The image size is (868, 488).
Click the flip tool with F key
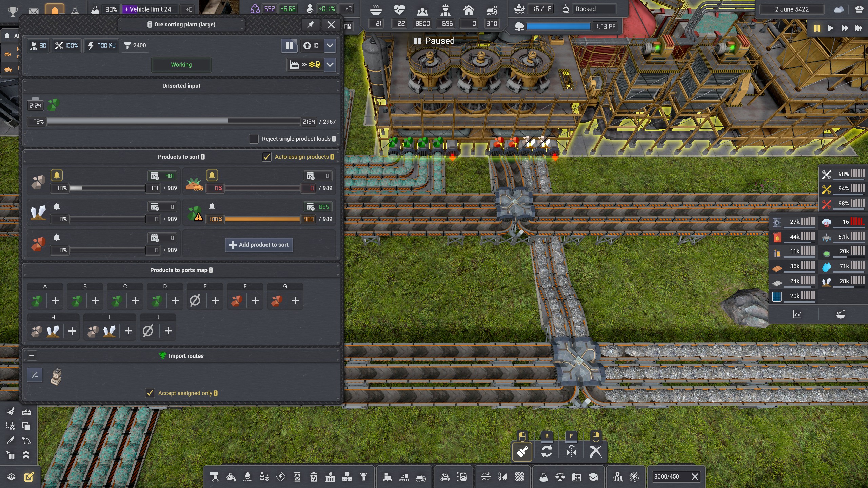click(x=571, y=452)
